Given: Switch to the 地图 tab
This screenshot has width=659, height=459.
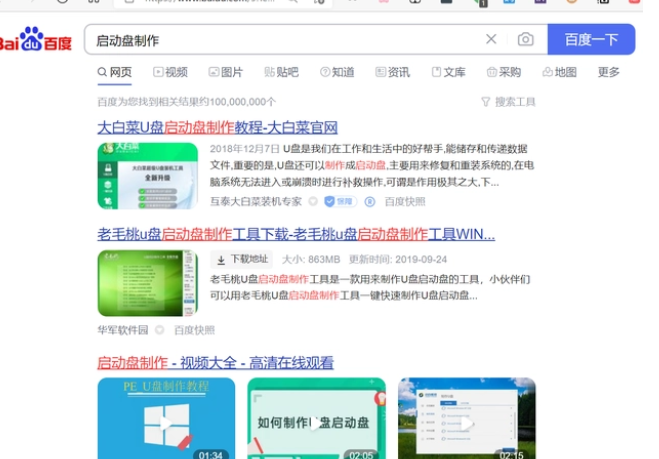Looking at the screenshot, I should pyautogui.click(x=559, y=72).
